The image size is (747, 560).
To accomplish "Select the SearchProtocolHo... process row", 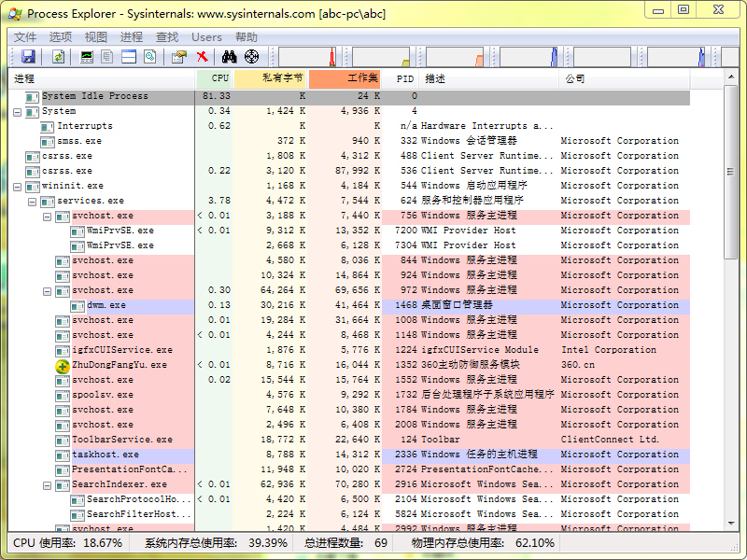I will 349,499.
